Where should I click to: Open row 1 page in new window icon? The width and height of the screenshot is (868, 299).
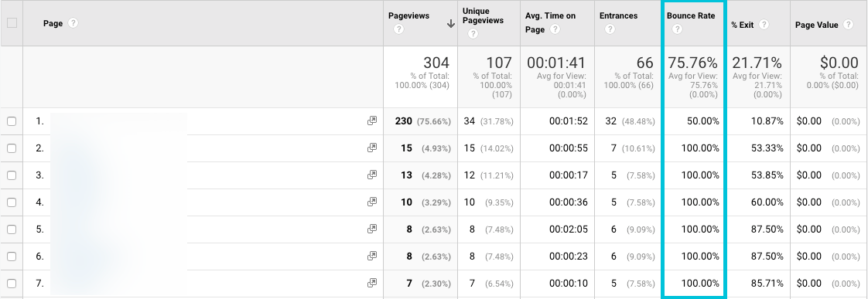(372, 121)
